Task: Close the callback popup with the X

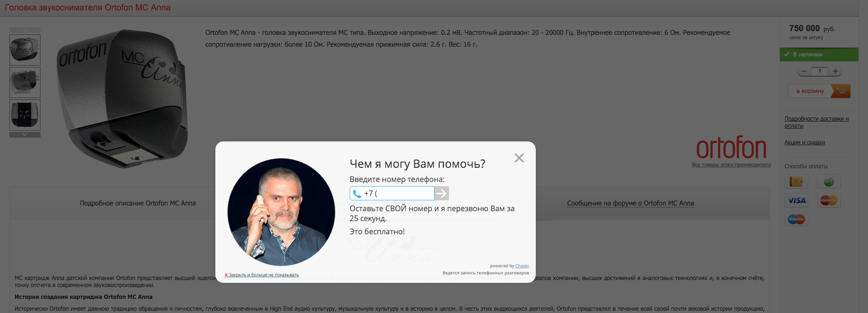Action: coord(519,158)
